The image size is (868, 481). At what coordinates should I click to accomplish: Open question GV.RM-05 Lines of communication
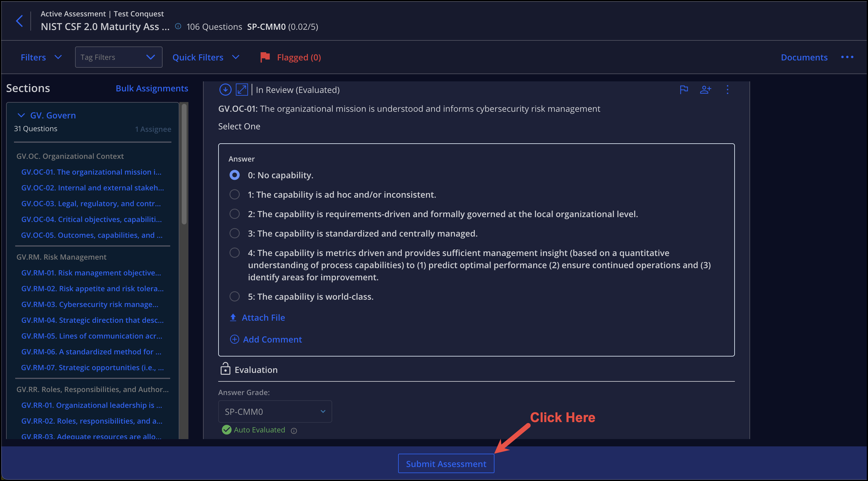(92, 336)
